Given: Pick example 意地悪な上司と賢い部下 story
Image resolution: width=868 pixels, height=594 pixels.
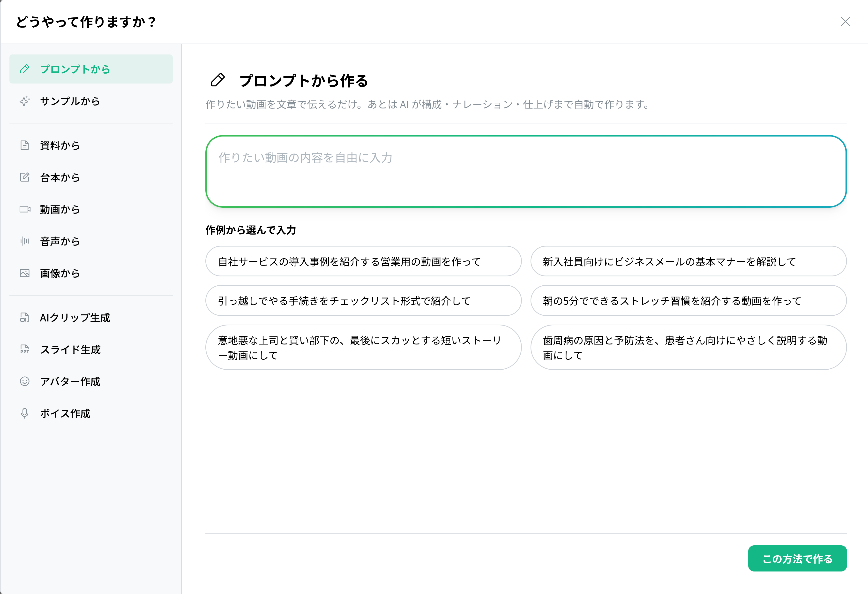Looking at the screenshot, I should tap(363, 347).
